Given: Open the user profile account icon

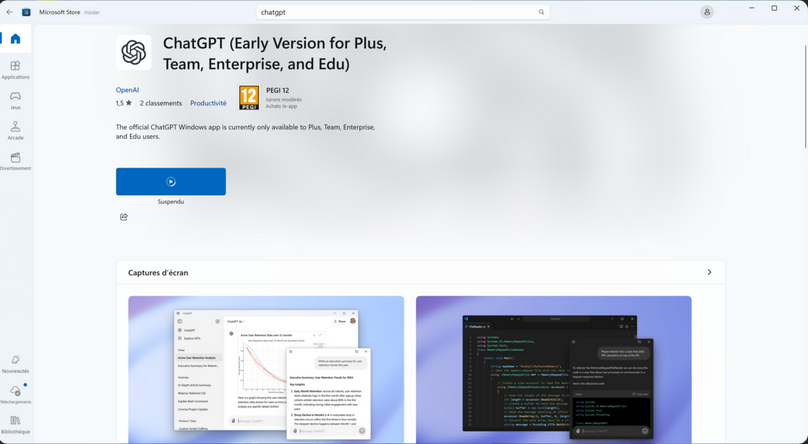Looking at the screenshot, I should coord(707,12).
